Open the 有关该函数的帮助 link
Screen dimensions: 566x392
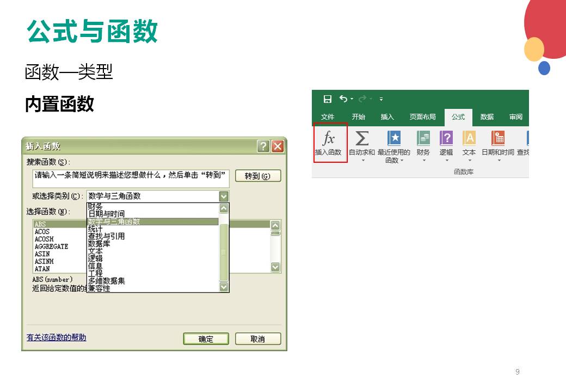click(56, 338)
